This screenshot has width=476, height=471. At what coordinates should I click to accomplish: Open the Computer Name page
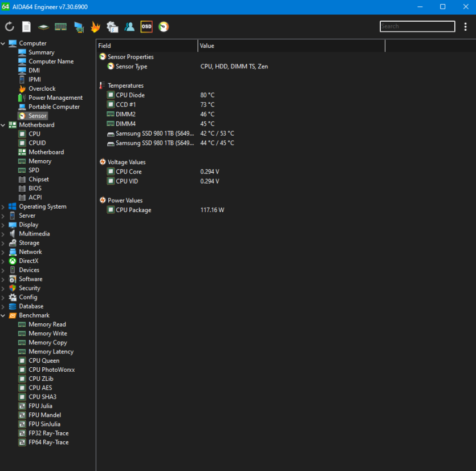click(51, 62)
